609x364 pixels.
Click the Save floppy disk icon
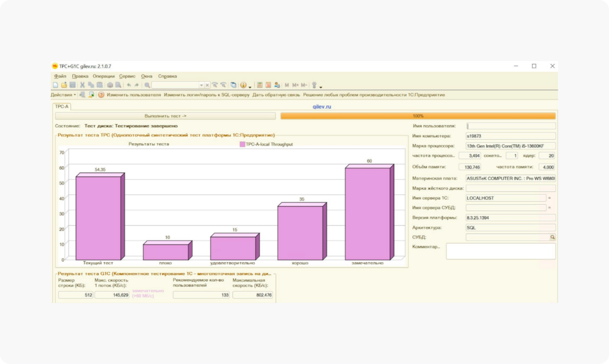click(72, 85)
